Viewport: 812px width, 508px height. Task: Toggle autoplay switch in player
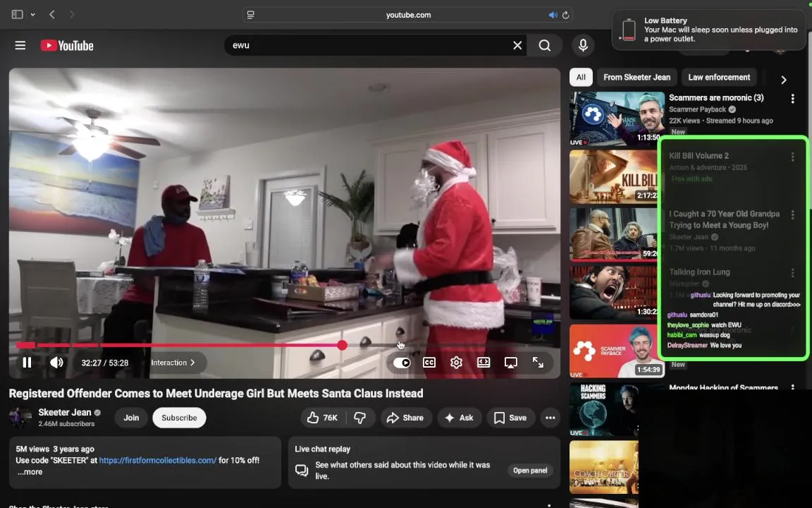click(402, 363)
